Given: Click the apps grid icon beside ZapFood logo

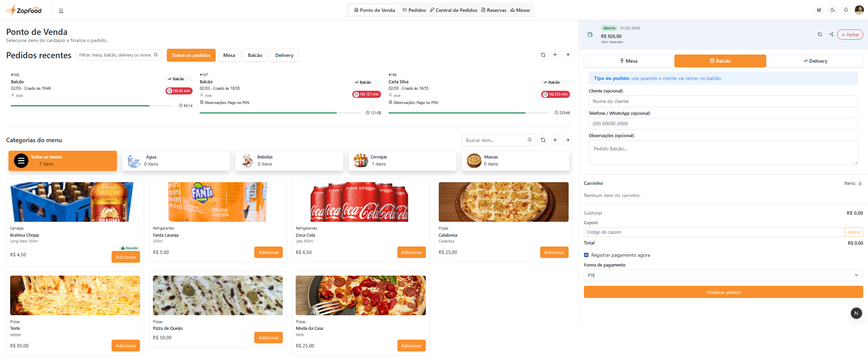Looking at the screenshot, I should pyautogui.click(x=61, y=10).
